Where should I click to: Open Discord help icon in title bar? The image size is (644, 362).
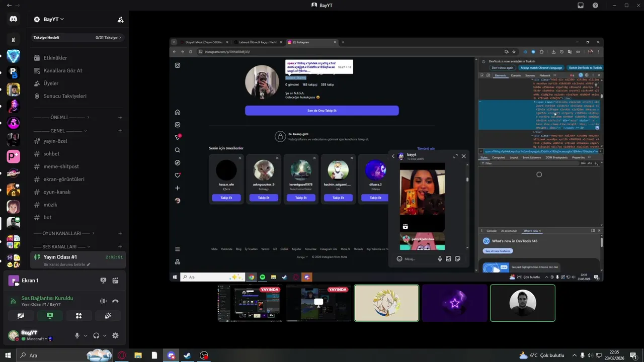tap(595, 5)
